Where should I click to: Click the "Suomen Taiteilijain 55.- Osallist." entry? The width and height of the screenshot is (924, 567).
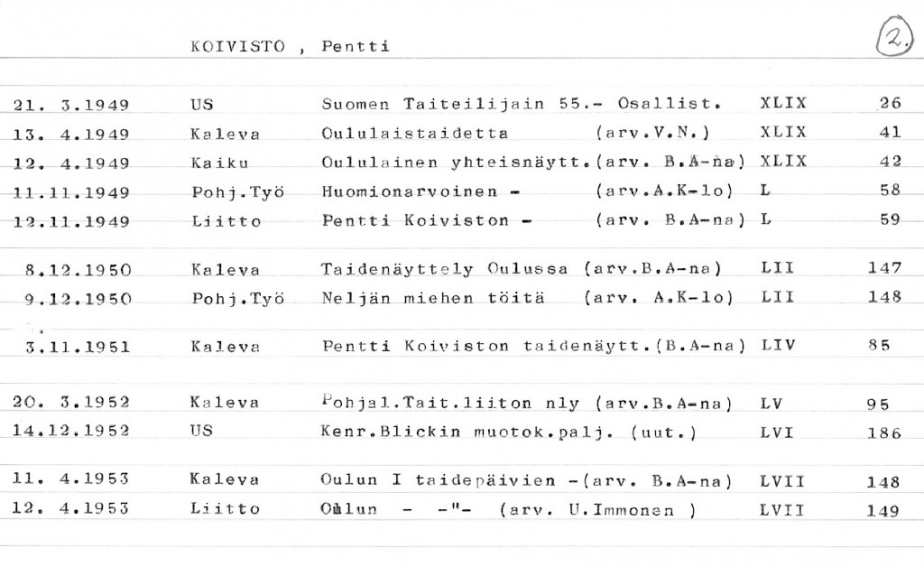click(x=520, y=104)
